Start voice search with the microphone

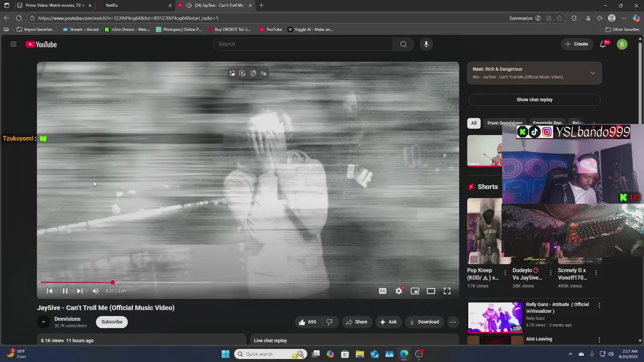pos(426,44)
